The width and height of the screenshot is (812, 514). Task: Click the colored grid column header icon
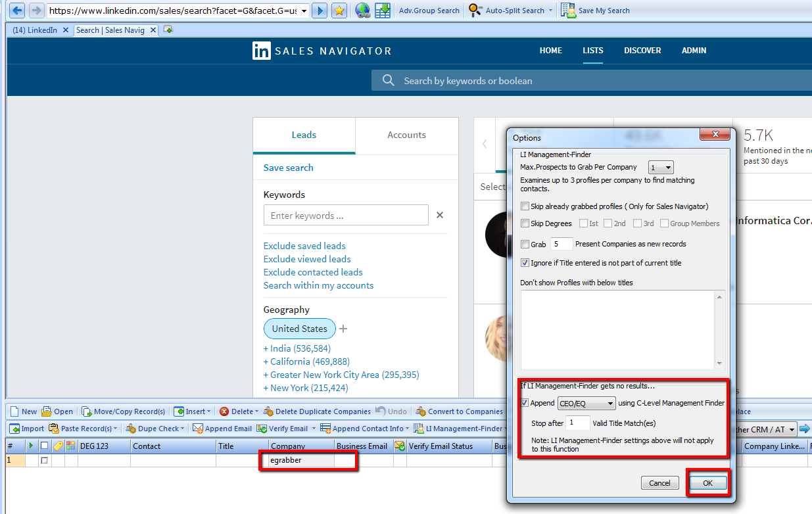pos(70,446)
